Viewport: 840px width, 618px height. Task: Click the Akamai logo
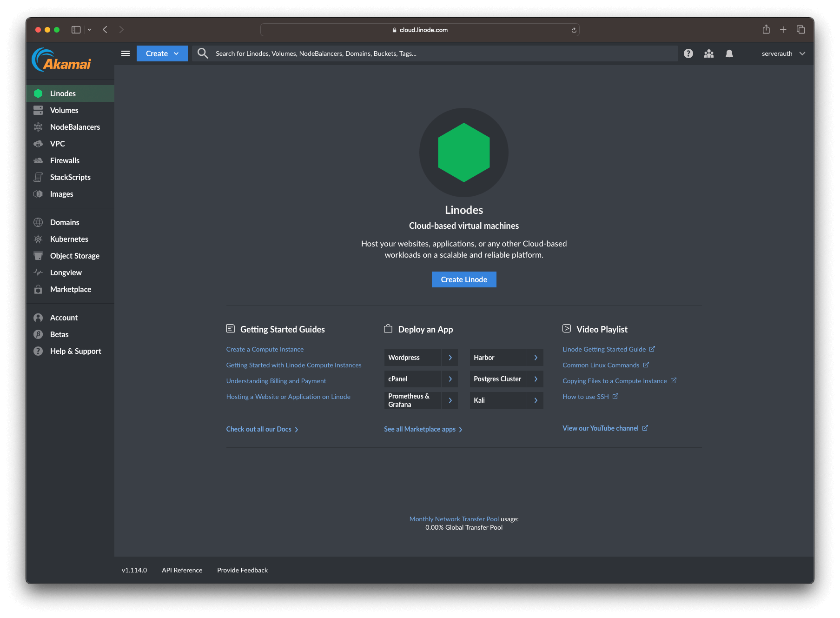[x=61, y=60]
